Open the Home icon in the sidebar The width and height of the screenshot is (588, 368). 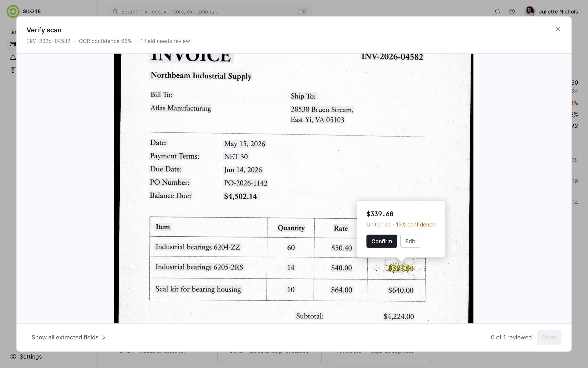13,31
